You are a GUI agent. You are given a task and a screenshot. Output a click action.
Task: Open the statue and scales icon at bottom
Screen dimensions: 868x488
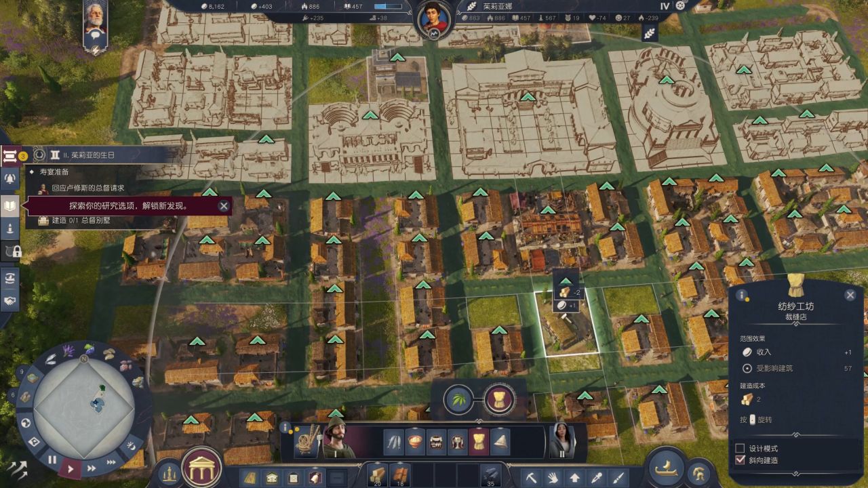tap(169, 474)
